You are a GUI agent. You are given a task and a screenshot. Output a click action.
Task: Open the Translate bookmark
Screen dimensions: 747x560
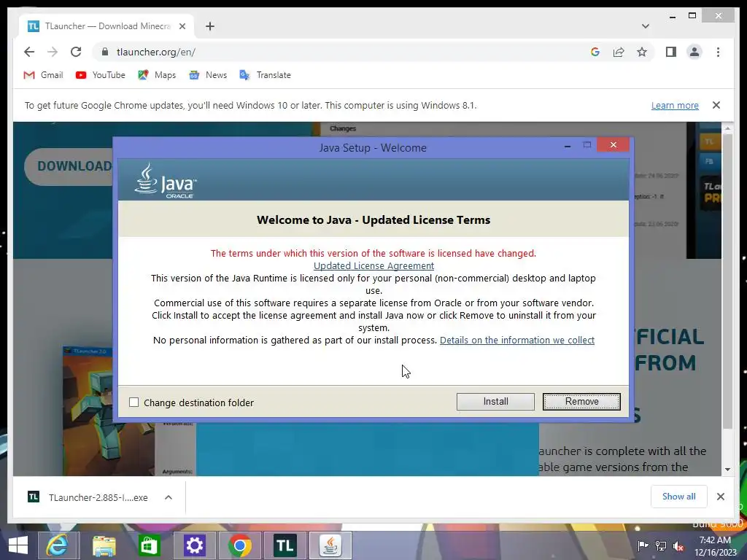tap(265, 75)
